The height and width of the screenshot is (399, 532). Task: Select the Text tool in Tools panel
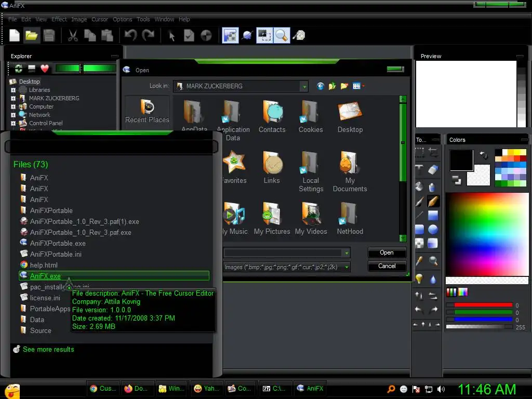[x=419, y=170]
